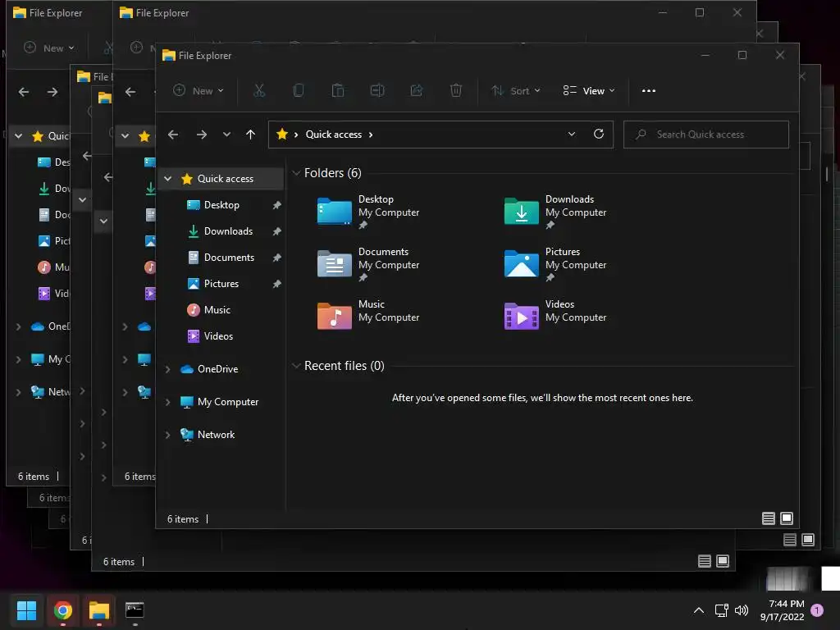Open the Command Prompt taskbar icon
The width and height of the screenshot is (840, 630).
[x=135, y=610]
